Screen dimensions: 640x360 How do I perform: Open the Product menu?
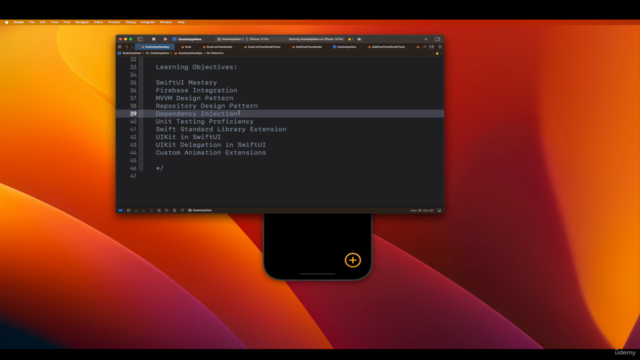(114, 22)
